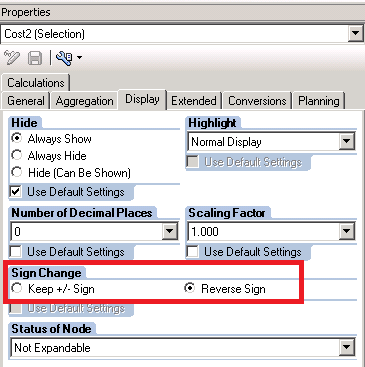The width and height of the screenshot is (365, 367).
Task: Uncheck Use Default Settings under Hide
Action: point(16,192)
